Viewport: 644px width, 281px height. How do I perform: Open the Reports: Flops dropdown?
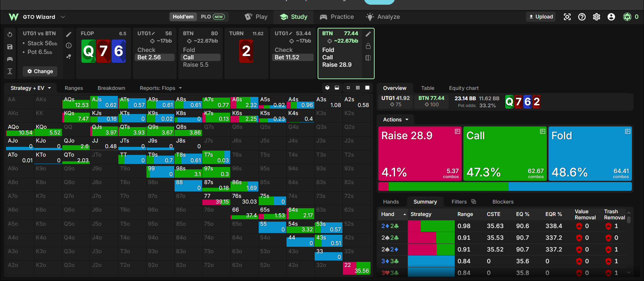click(161, 88)
